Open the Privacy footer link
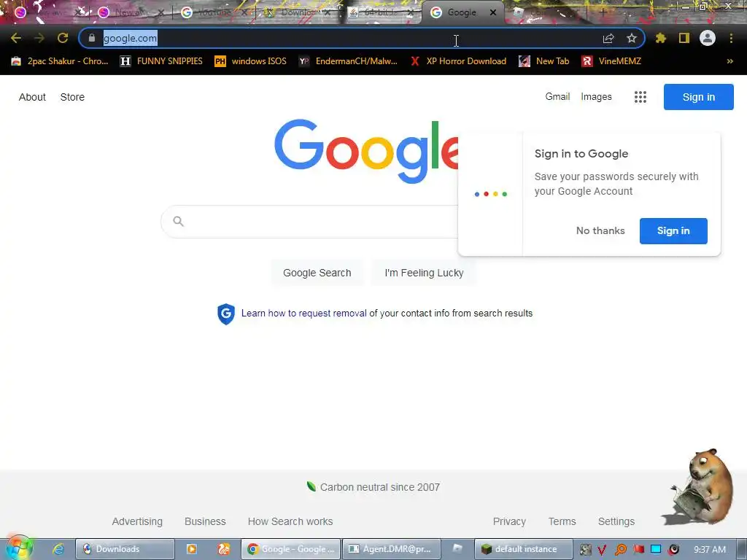 509,521
